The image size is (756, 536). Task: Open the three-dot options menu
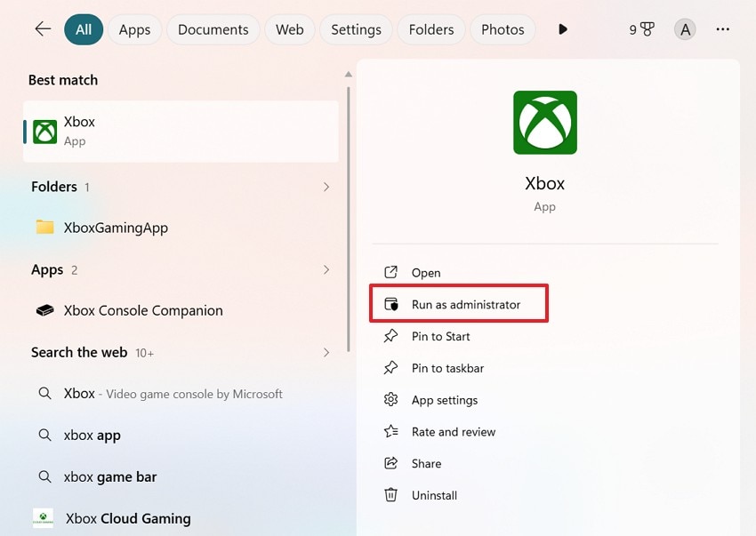722,29
